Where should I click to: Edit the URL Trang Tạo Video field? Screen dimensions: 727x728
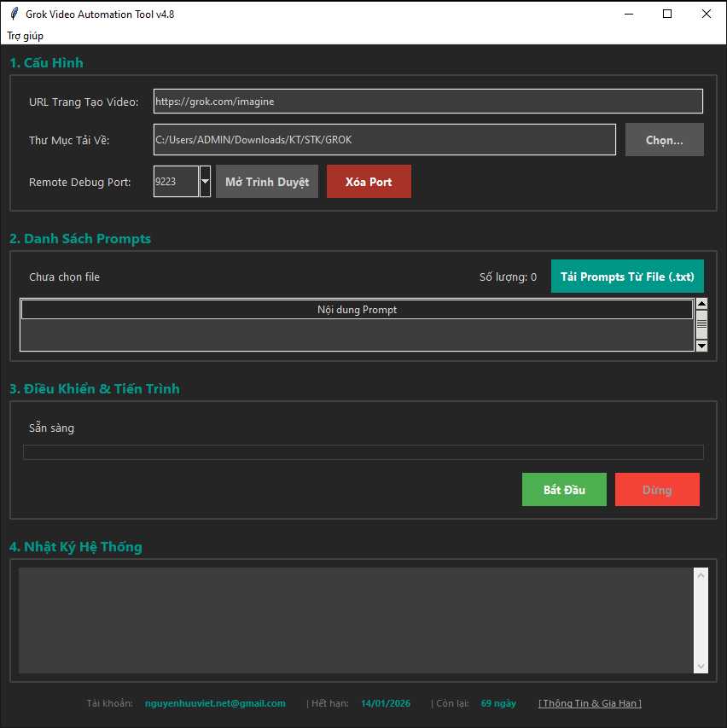coord(428,102)
